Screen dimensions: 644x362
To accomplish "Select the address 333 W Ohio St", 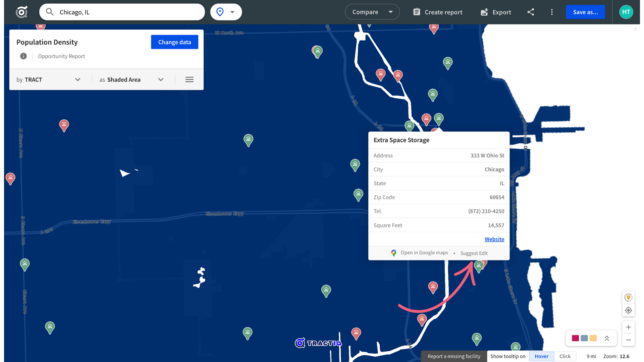I will tap(487, 156).
